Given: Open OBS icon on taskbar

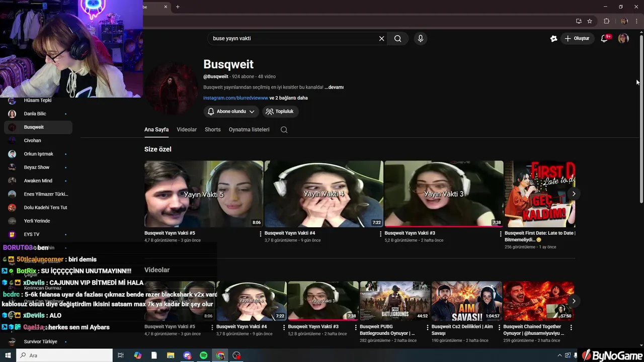Looking at the screenshot, I should point(236,355).
